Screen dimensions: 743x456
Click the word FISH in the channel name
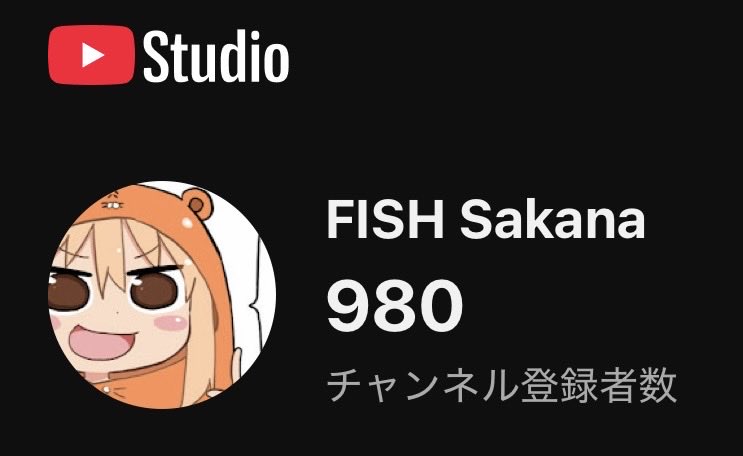click(x=385, y=220)
